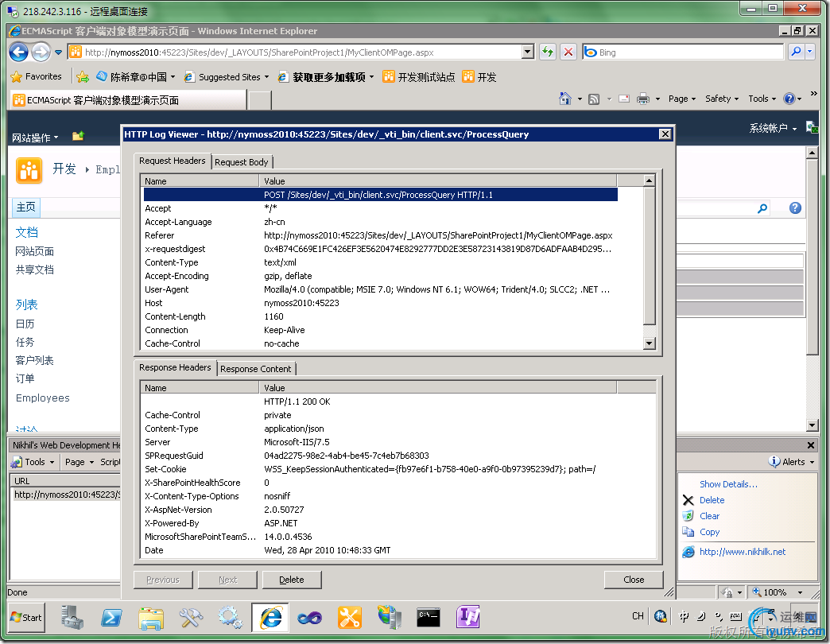Click the Name column header in request headers

pos(200,181)
